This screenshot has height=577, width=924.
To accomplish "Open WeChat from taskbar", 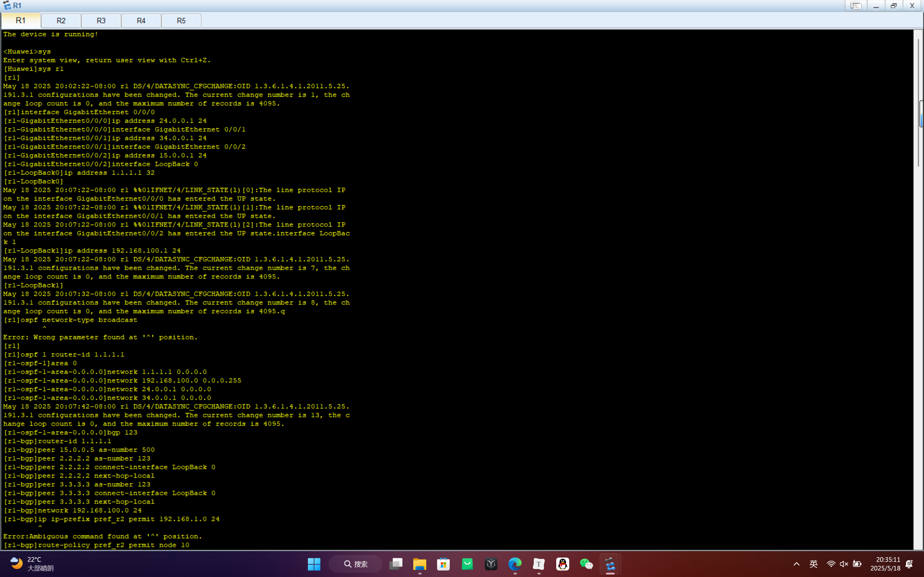I will coord(586,564).
